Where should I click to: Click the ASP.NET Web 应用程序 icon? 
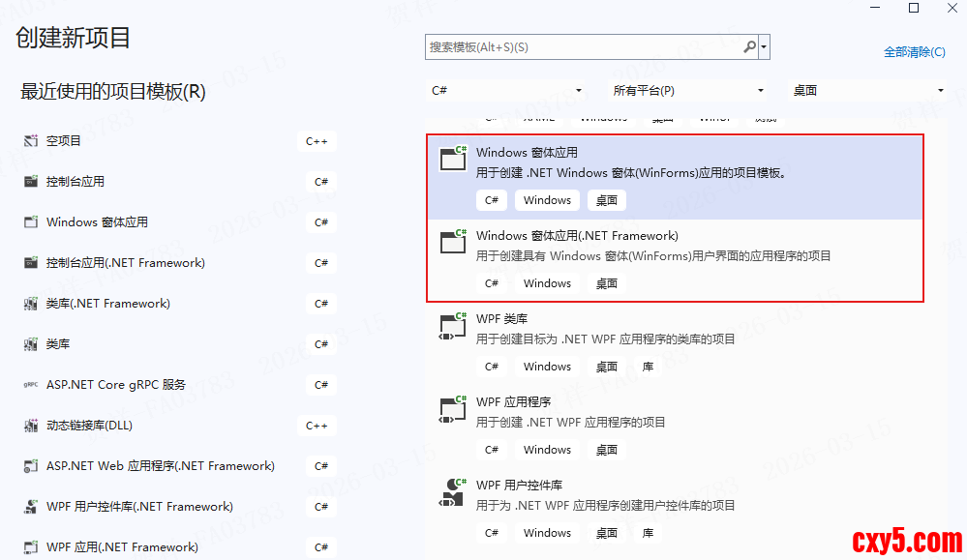pyautogui.click(x=31, y=466)
